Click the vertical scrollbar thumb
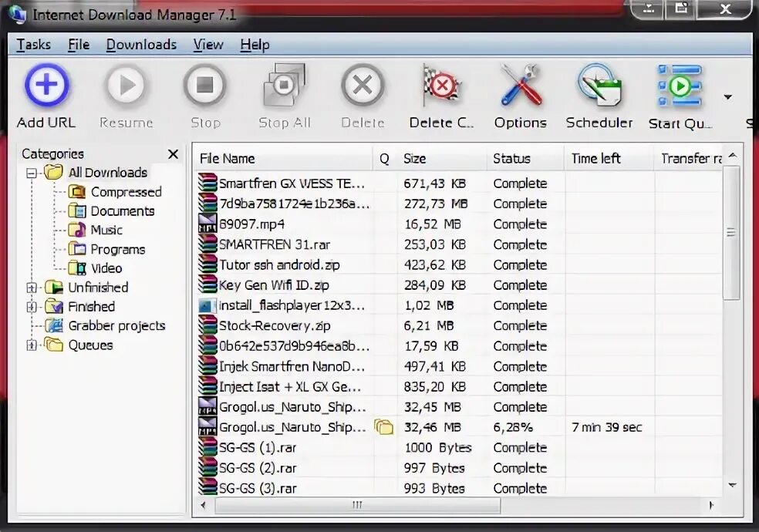This screenshot has width=759, height=532. 731,233
